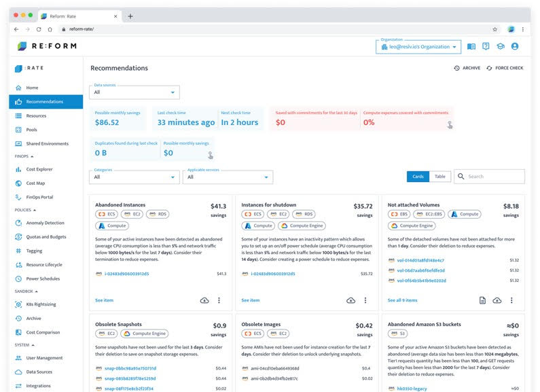Click the S3 chip on Abandoned S3 buckets card
The image size is (540, 392).
click(398, 334)
